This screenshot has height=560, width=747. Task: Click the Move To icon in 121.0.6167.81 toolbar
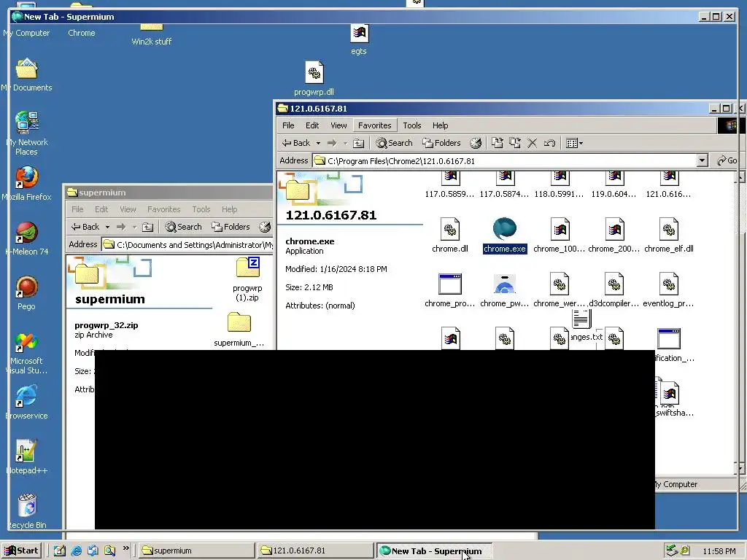click(x=498, y=143)
